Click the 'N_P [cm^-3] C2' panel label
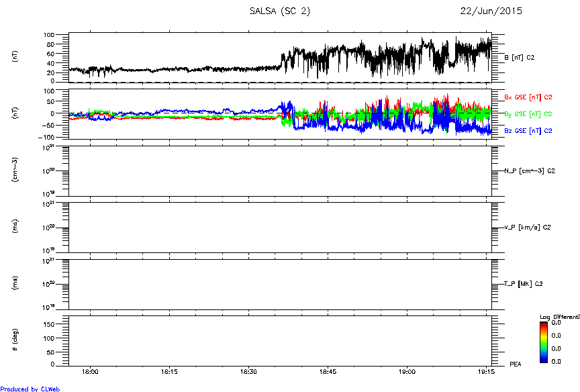Image resolution: width=580 pixels, height=392 pixels. point(530,171)
